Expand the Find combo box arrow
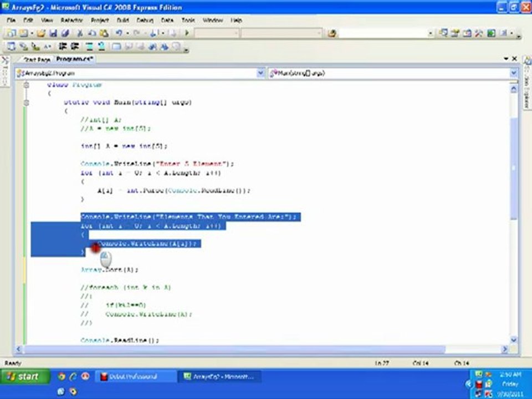The height and width of the screenshot is (399, 532). (x=430, y=33)
